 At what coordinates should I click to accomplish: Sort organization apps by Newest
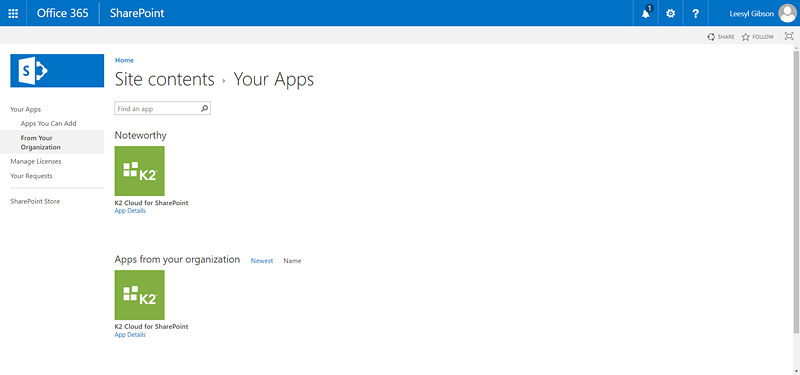click(262, 261)
